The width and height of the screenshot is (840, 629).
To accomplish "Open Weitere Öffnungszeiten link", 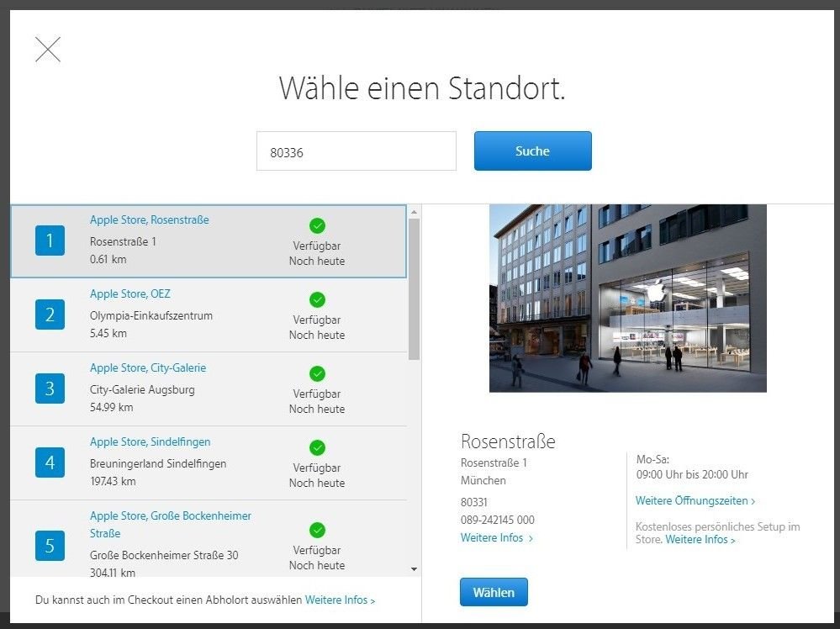I will (695, 500).
